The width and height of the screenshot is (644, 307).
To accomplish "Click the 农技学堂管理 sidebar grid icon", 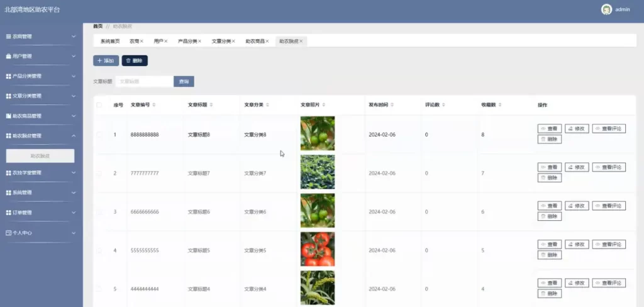I will [8, 173].
